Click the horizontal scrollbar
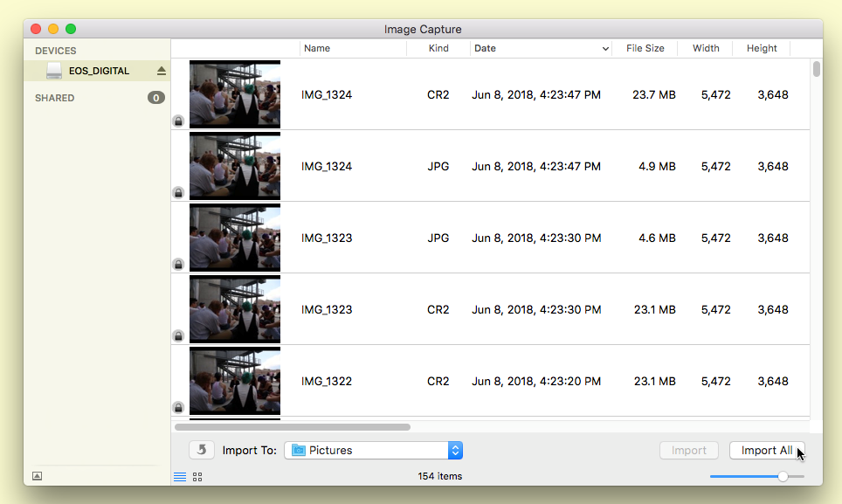842x504 pixels. tap(293, 427)
